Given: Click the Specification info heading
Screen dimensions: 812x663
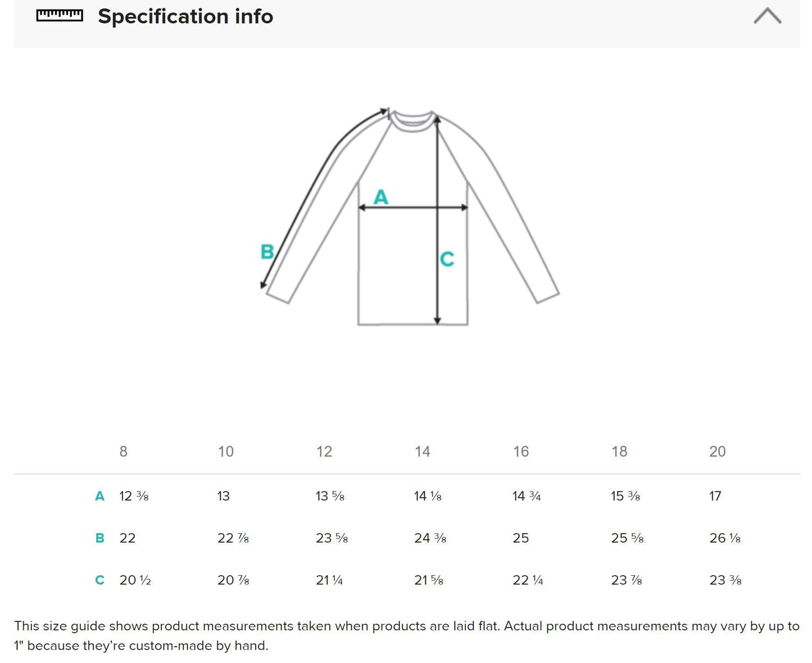Looking at the screenshot, I should coord(185,16).
